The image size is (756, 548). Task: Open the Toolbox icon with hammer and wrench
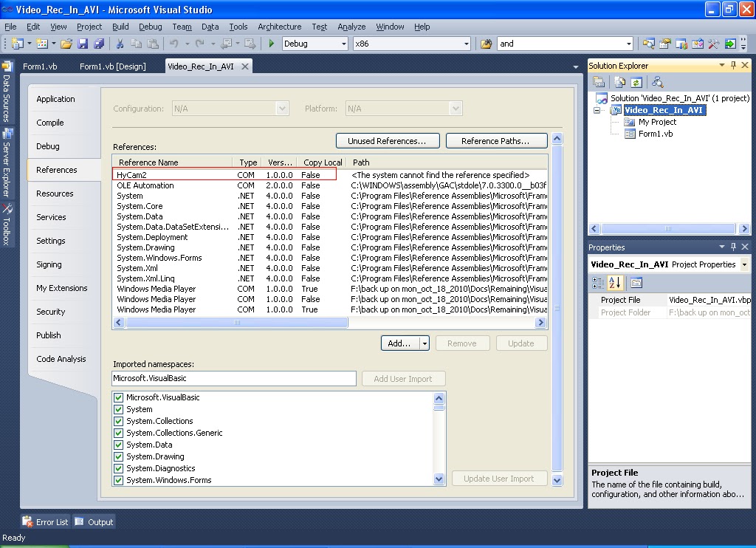(714, 44)
